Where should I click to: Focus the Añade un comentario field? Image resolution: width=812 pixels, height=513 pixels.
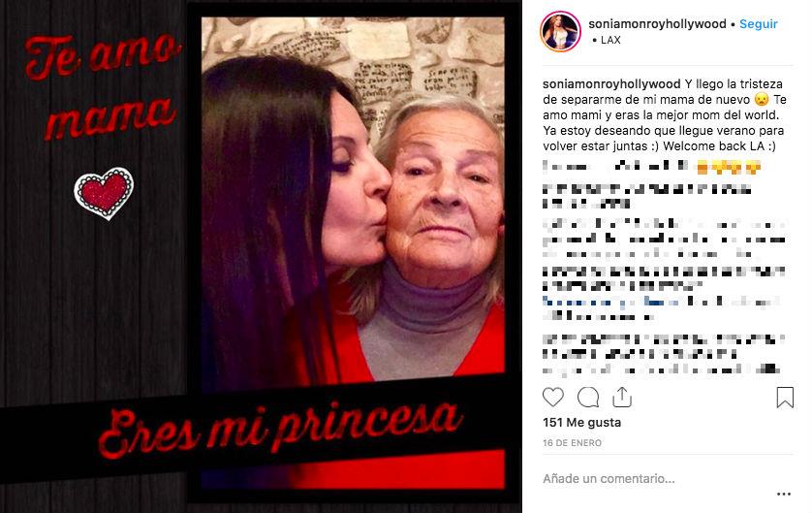point(658,479)
